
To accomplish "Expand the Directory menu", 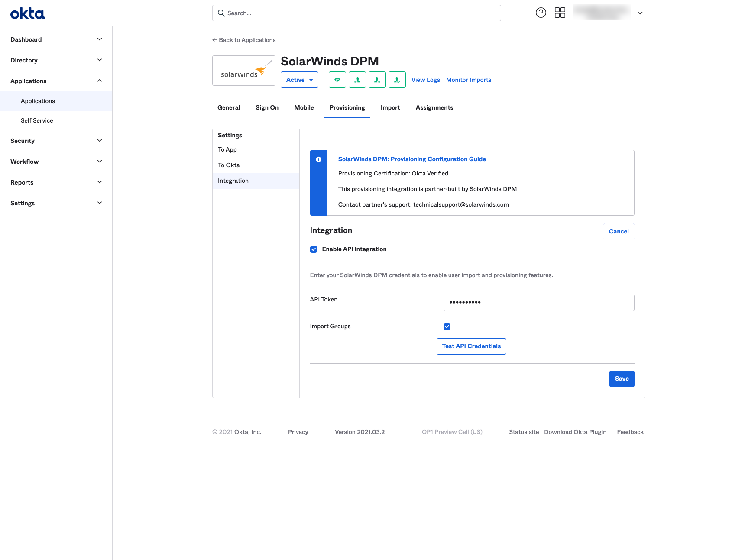I will (x=56, y=60).
